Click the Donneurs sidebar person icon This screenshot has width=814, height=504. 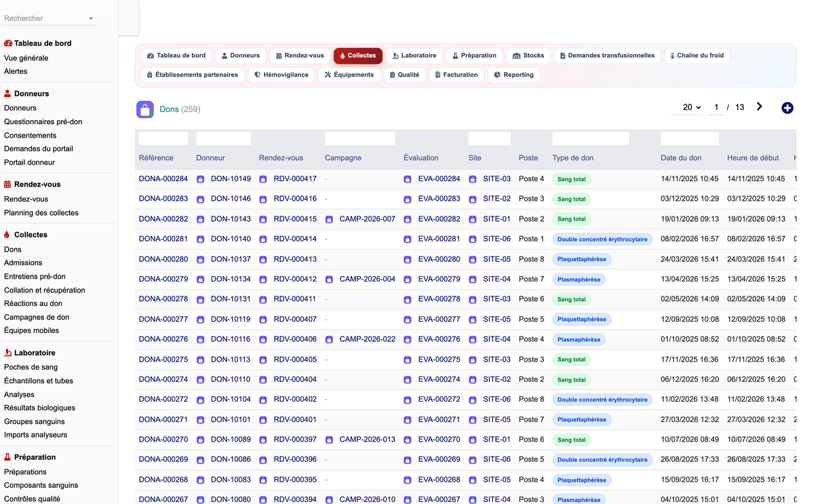(7, 94)
